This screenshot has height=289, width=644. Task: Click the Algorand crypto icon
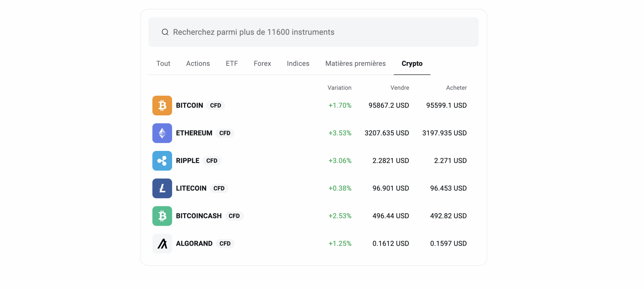tap(162, 243)
